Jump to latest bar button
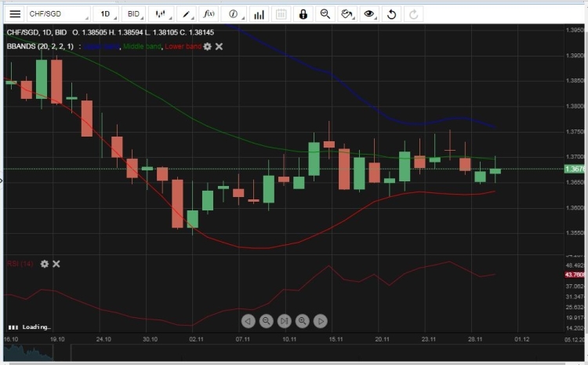 [x=284, y=321]
